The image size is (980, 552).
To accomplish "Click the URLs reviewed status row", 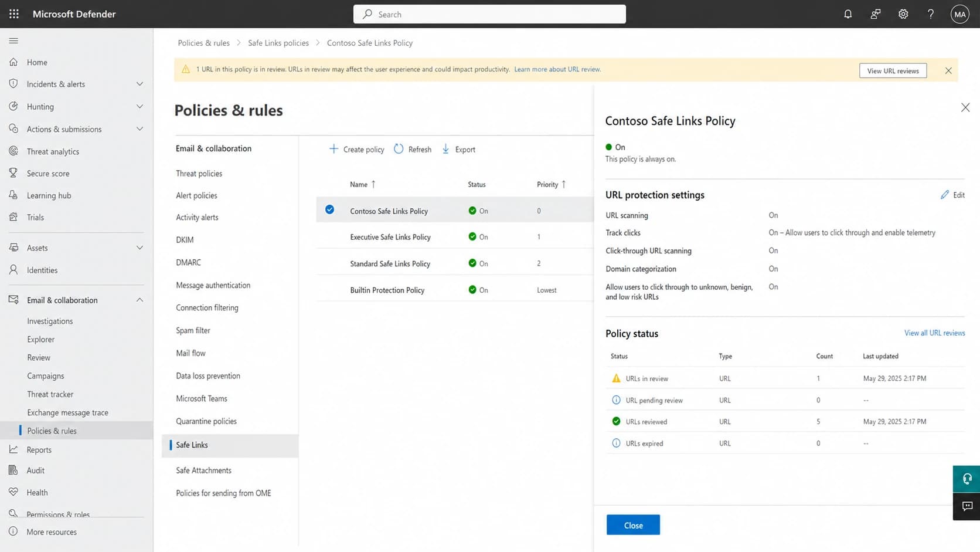I will coord(785,421).
